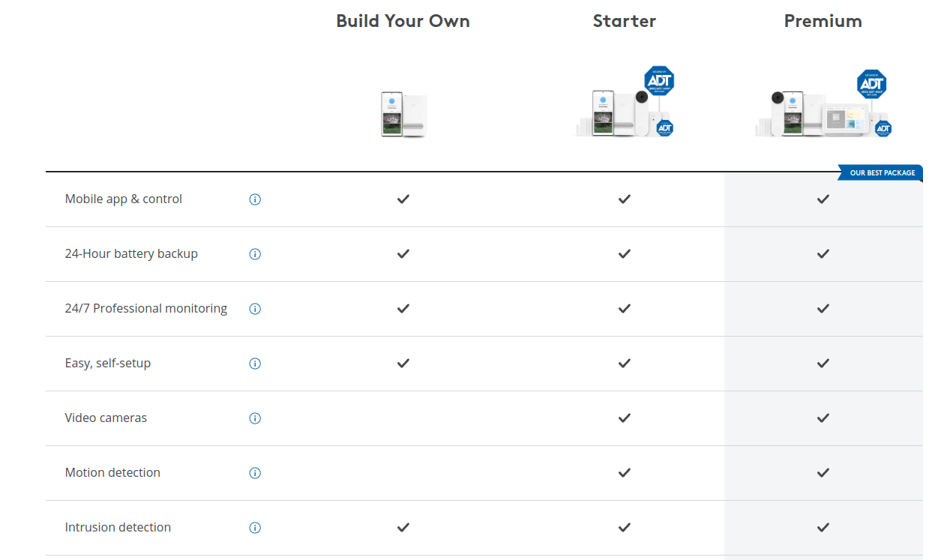The image size is (941, 560).
Task: Click the small ADT yard sign in Starter bundle
Action: (664, 127)
